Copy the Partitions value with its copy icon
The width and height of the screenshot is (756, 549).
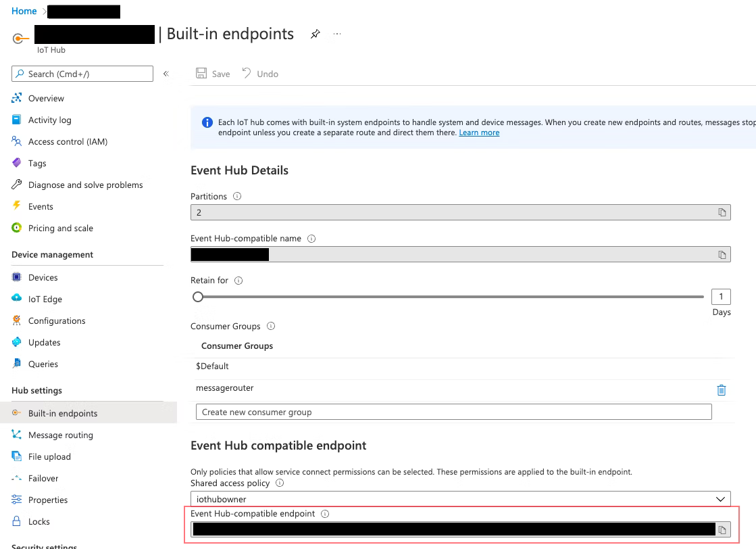722,212
